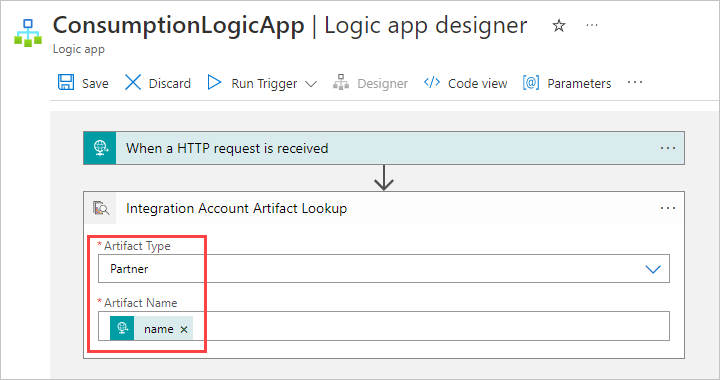Click the name dynamic content token icon

point(122,328)
